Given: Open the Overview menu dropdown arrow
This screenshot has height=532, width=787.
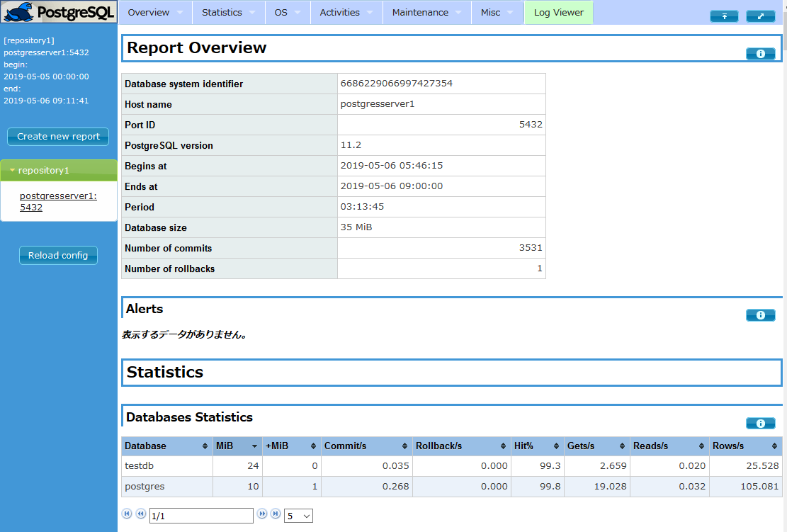Looking at the screenshot, I should 181,12.
